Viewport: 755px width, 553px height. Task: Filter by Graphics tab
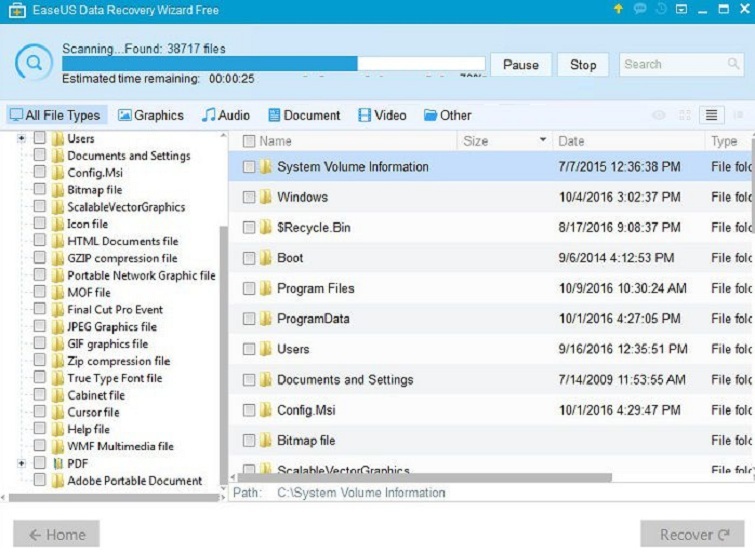[x=151, y=115]
